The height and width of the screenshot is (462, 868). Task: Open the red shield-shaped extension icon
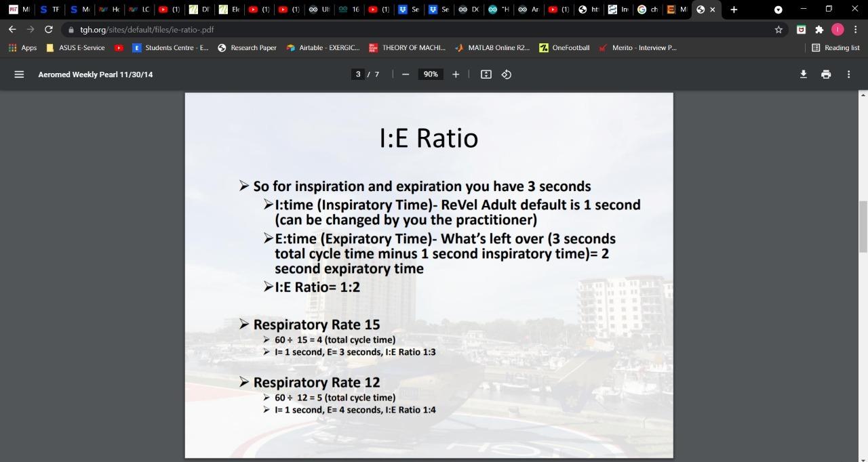[801, 30]
